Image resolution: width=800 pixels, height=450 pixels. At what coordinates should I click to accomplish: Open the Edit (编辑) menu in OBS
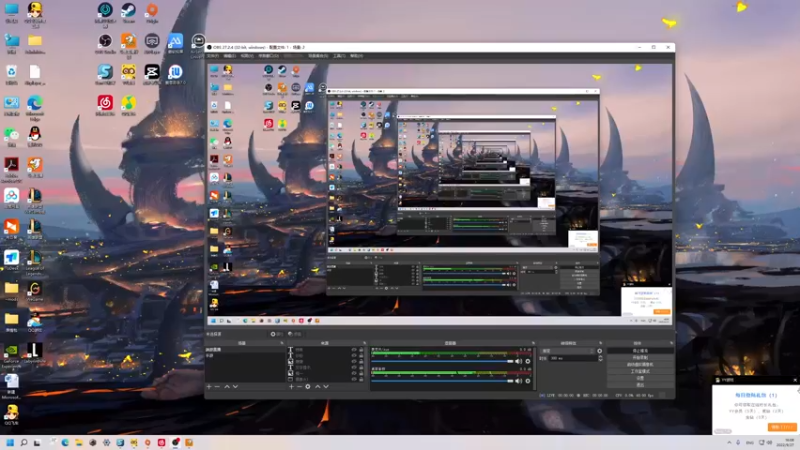pyautogui.click(x=230, y=56)
